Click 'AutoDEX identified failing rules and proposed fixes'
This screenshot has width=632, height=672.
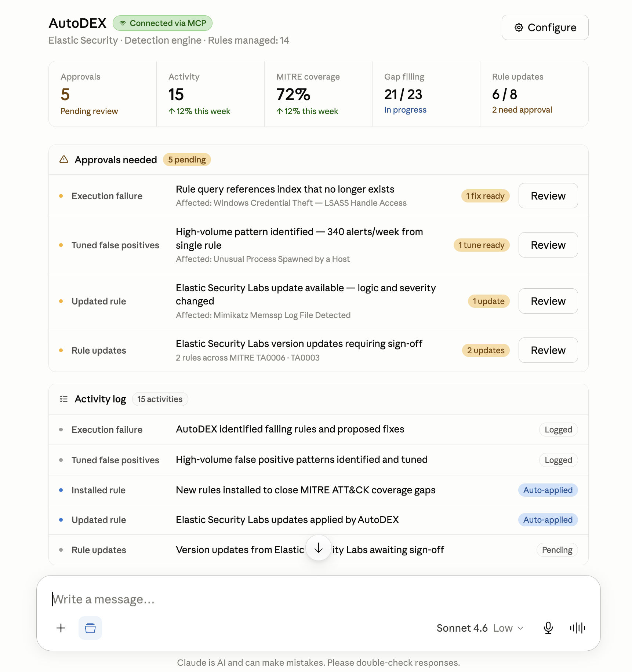290,429
